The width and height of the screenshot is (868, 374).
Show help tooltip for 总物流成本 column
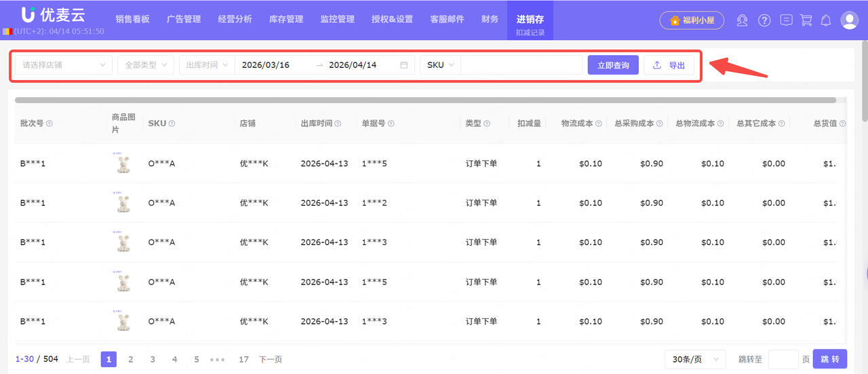721,124
